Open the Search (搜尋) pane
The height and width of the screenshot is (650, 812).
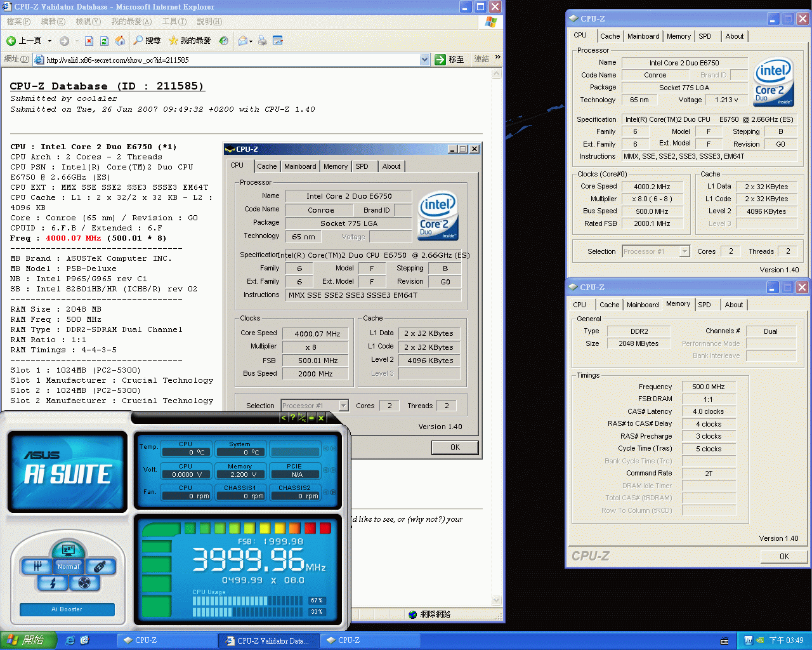(147, 41)
